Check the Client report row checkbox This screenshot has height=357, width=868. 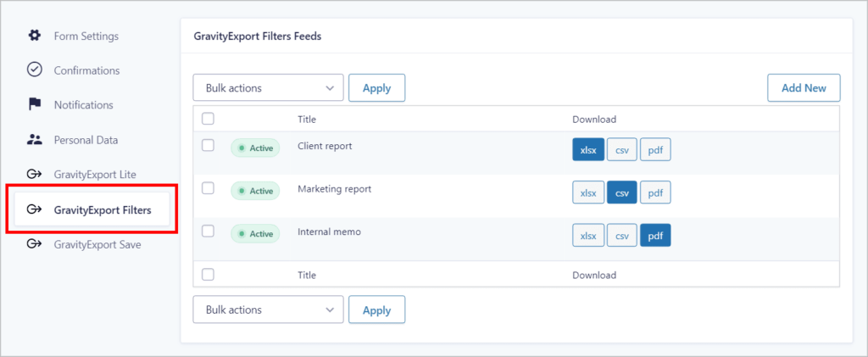[208, 146]
